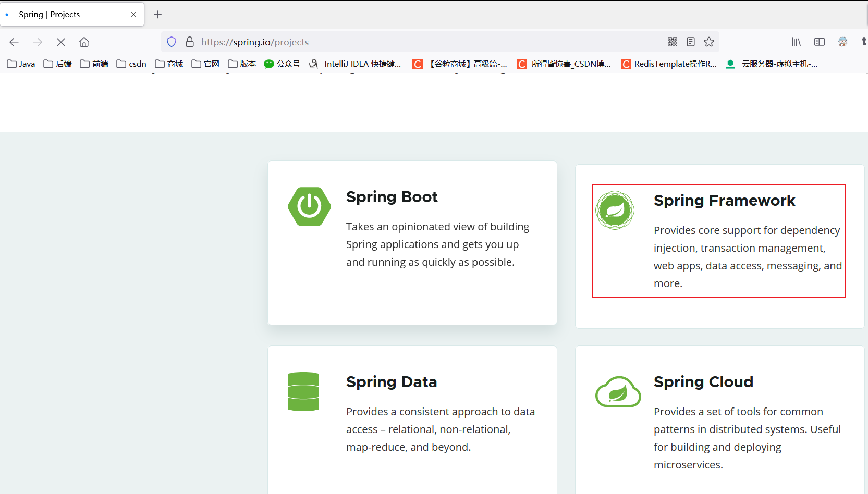
Task: Open a new tab with plus button
Action: coord(158,15)
